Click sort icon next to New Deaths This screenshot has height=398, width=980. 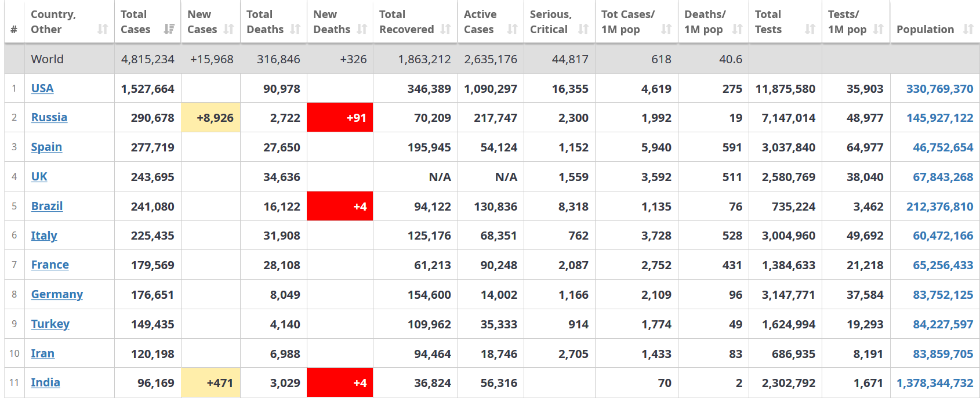(362, 29)
